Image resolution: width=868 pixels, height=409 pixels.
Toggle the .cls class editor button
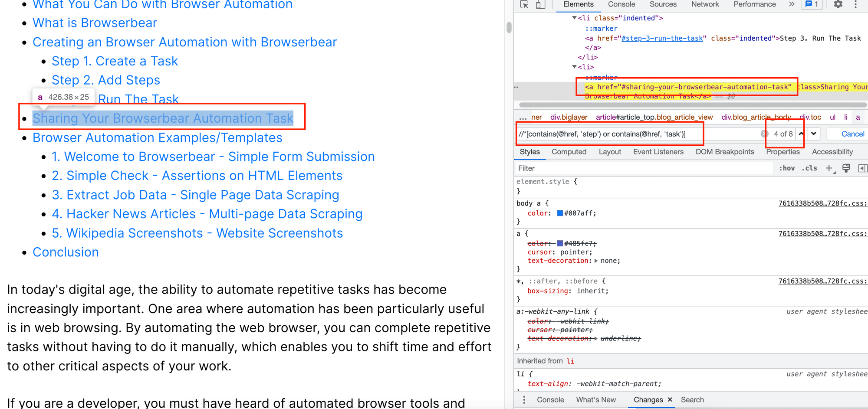tap(809, 168)
